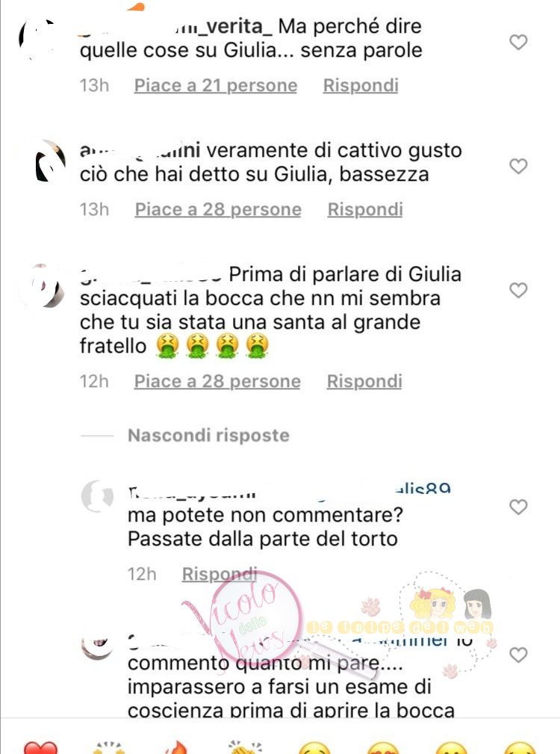This screenshot has width=560, height=754.
Task: Insert red heart emoji from reaction bar
Action: (40, 748)
